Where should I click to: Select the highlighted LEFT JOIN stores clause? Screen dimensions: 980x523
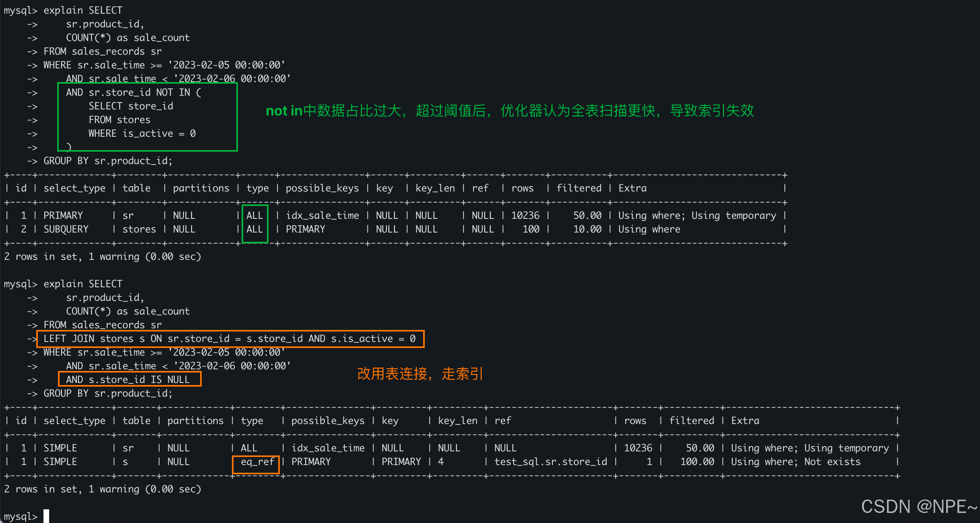coord(229,338)
